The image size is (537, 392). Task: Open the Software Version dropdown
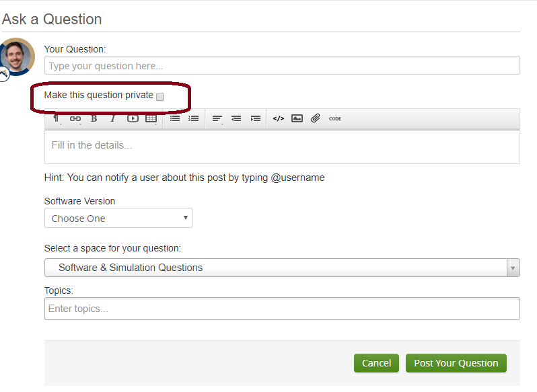point(118,219)
